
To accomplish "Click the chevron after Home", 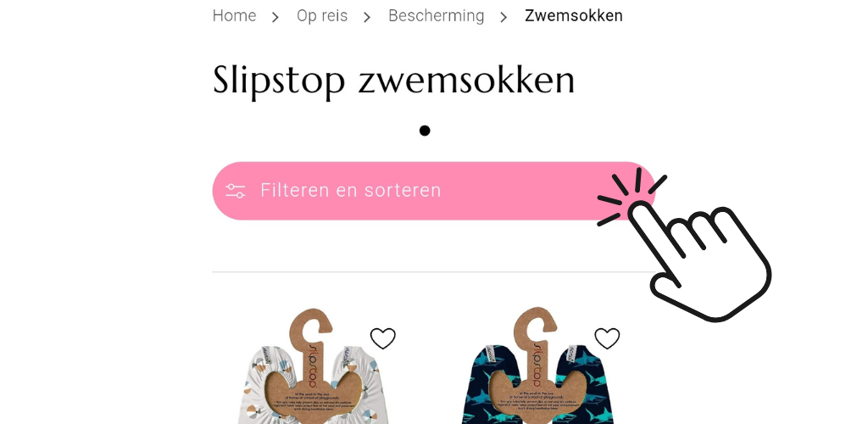I will (x=275, y=17).
